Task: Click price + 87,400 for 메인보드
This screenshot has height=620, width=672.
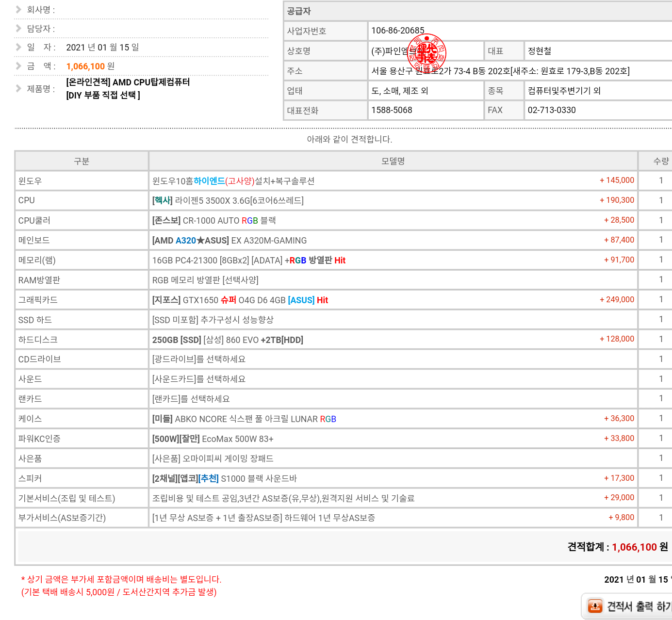Action: click(619, 240)
